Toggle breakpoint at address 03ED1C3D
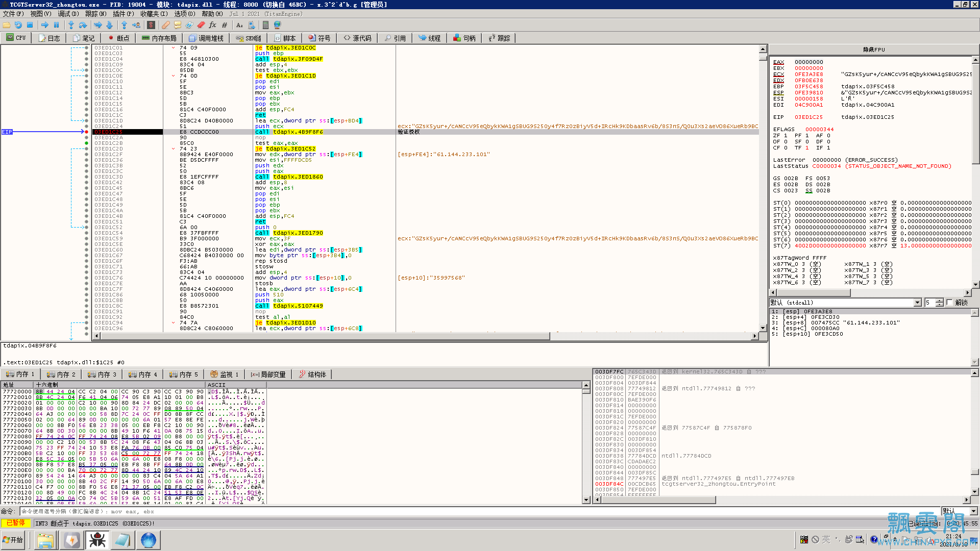The image size is (980, 551). click(87, 177)
